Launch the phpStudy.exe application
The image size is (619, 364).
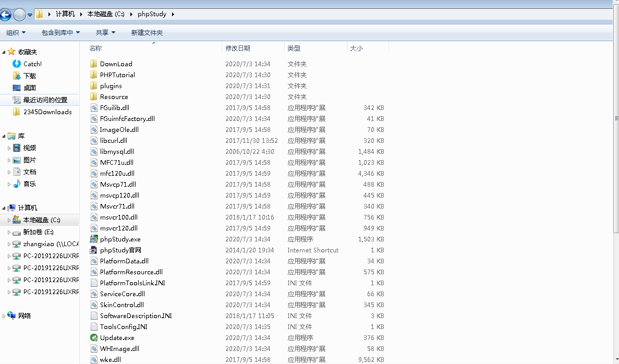click(x=118, y=239)
